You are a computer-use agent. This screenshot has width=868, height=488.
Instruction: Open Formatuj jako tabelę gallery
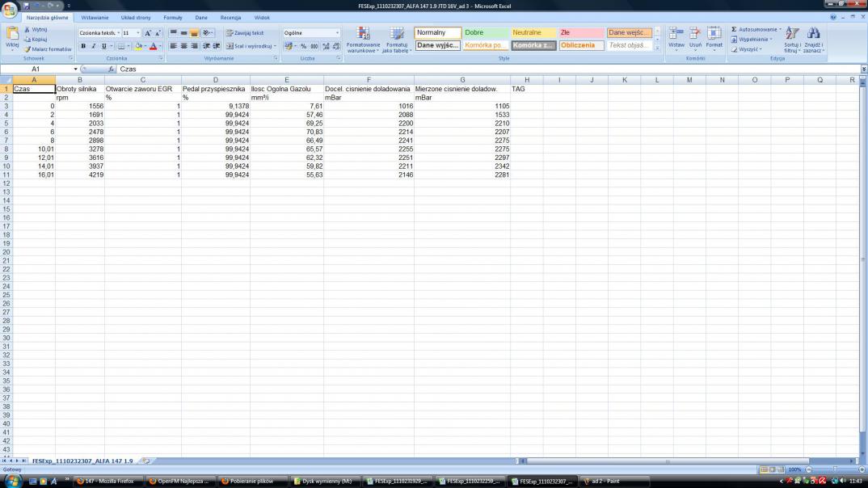pyautogui.click(x=398, y=40)
